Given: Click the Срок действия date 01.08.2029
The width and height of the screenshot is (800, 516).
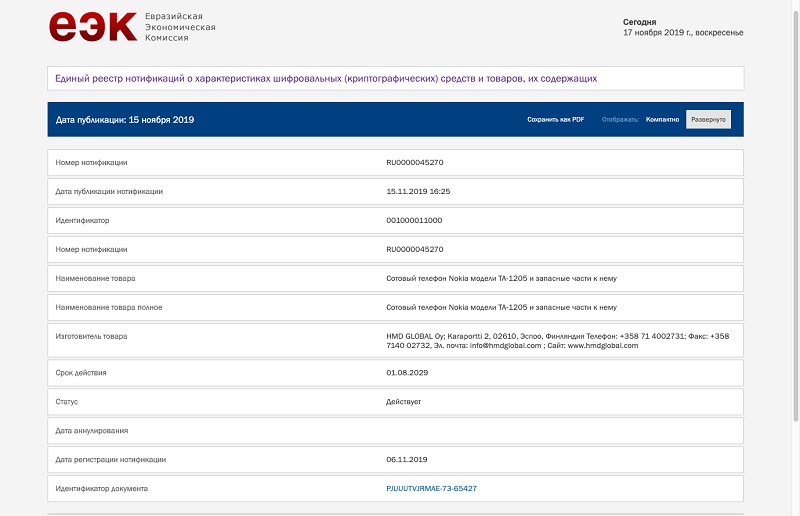Looking at the screenshot, I should 406,373.
